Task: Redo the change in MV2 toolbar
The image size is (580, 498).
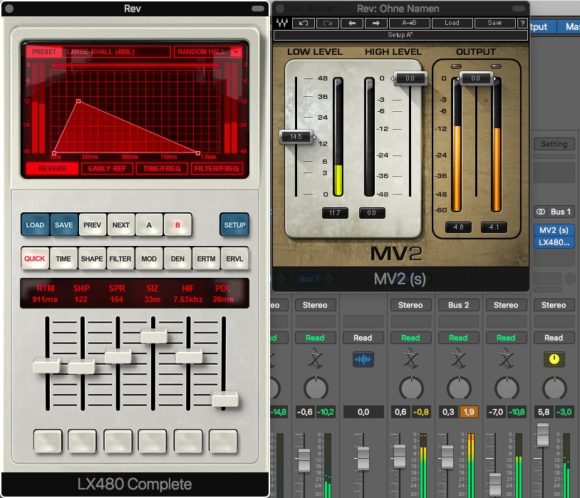Action: 327,23
